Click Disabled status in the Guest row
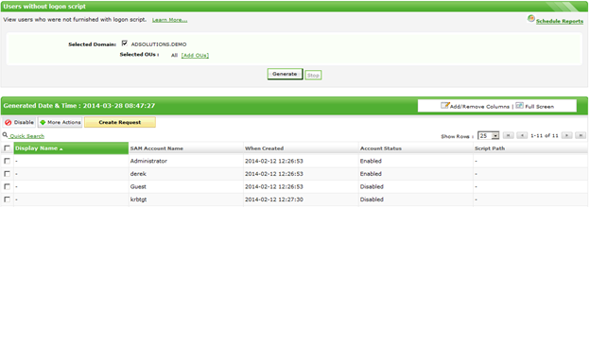The height and width of the screenshot is (364, 590). coord(372,186)
